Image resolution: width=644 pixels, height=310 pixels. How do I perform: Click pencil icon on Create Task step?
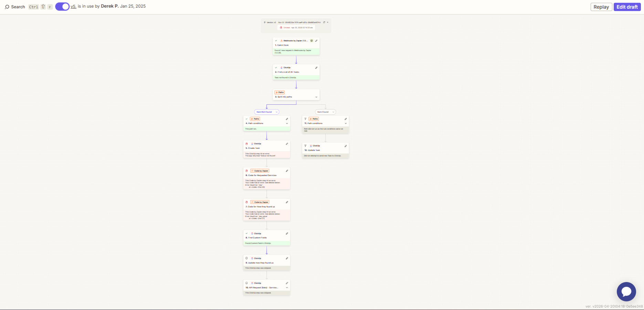[287, 144]
